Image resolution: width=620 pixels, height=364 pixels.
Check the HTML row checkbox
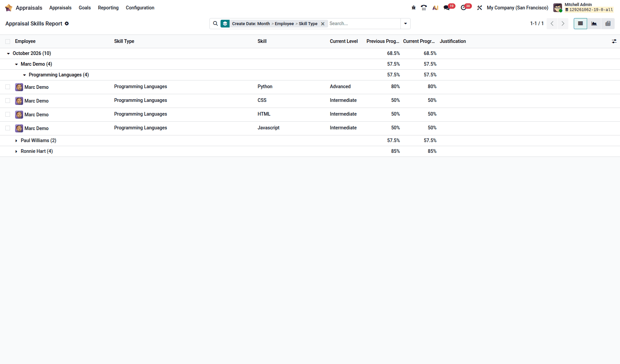point(8,114)
